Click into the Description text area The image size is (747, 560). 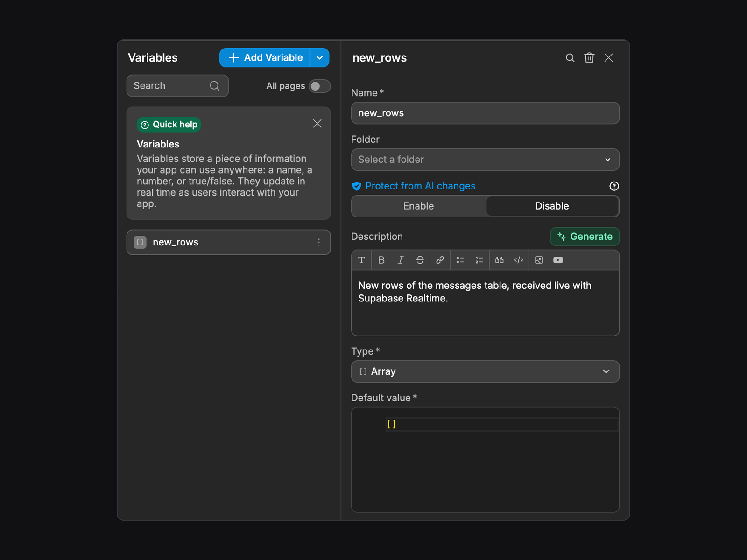click(485, 303)
